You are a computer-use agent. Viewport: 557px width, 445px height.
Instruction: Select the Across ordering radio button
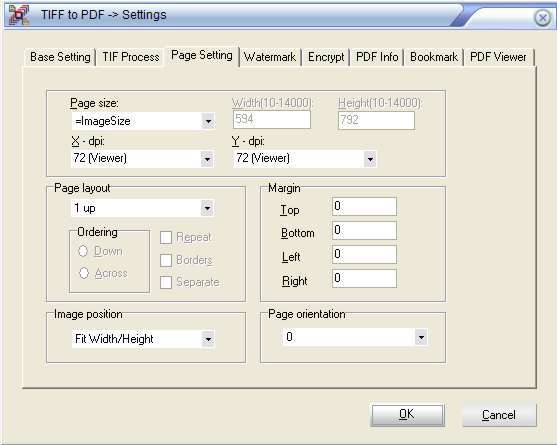pyautogui.click(x=84, y=273)
